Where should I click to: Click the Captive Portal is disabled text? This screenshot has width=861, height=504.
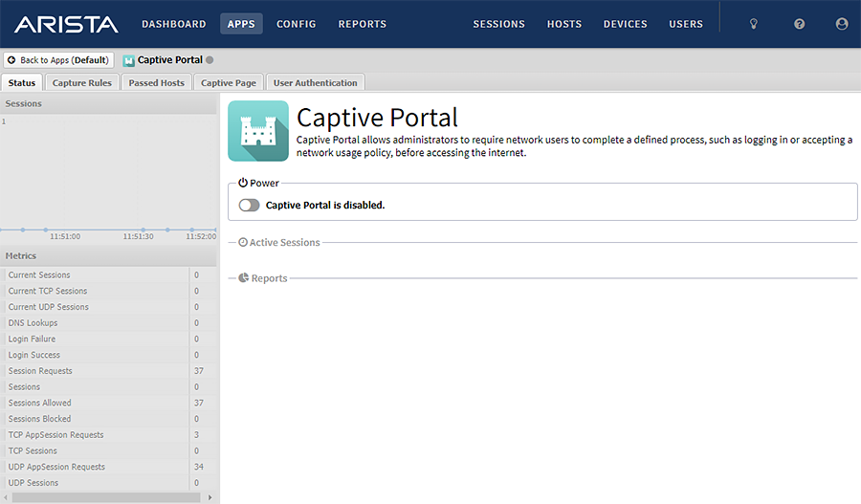point(325,205)
